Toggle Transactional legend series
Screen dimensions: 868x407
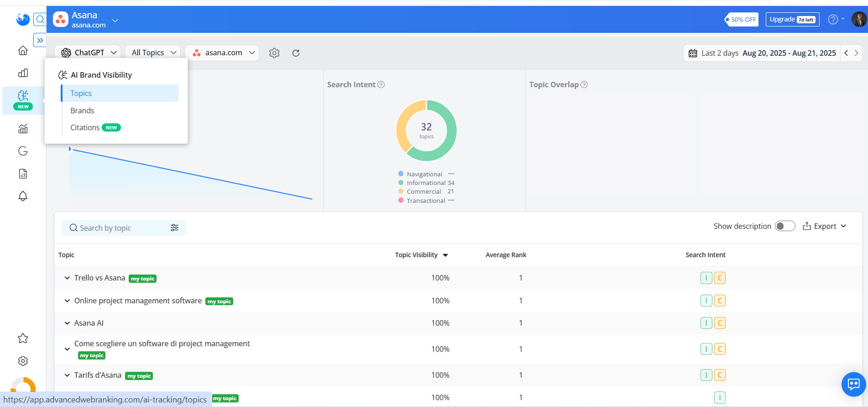coord(426,201)
